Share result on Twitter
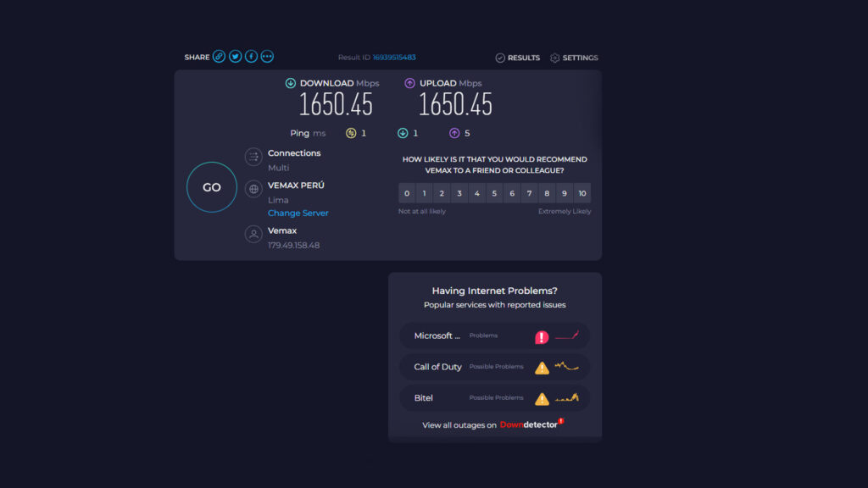 pyautogui.click(x=235, y=57)
